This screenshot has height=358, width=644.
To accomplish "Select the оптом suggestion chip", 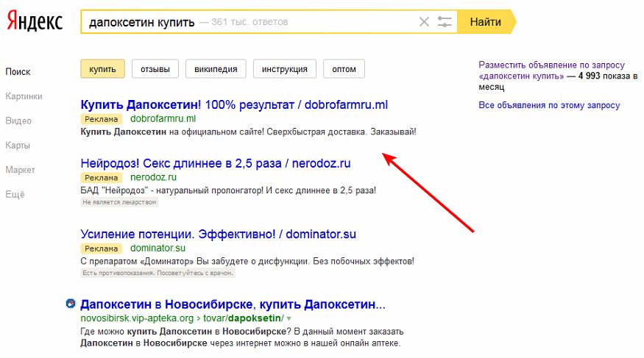I will (344, 69).
